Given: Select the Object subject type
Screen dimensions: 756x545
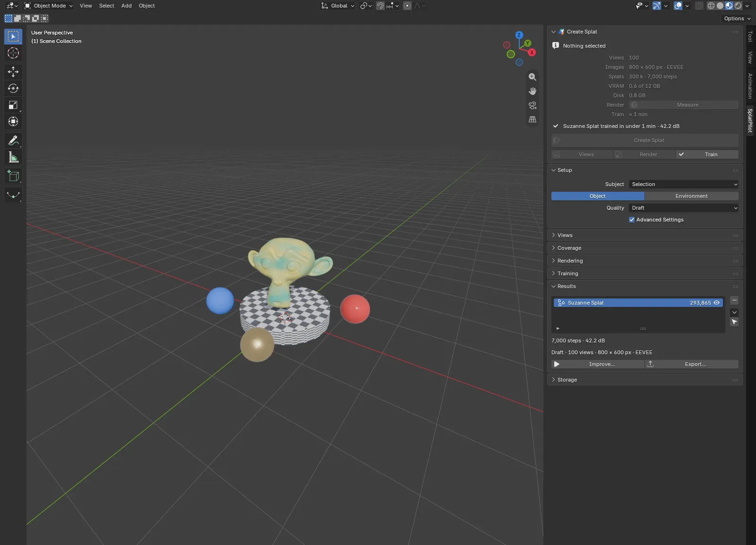Looking at the screenshot, I should pyautogui.click(x=598, y=196).
